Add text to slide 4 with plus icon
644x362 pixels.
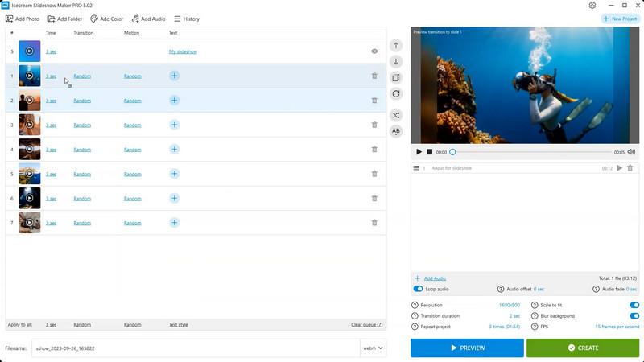(174, 150)
